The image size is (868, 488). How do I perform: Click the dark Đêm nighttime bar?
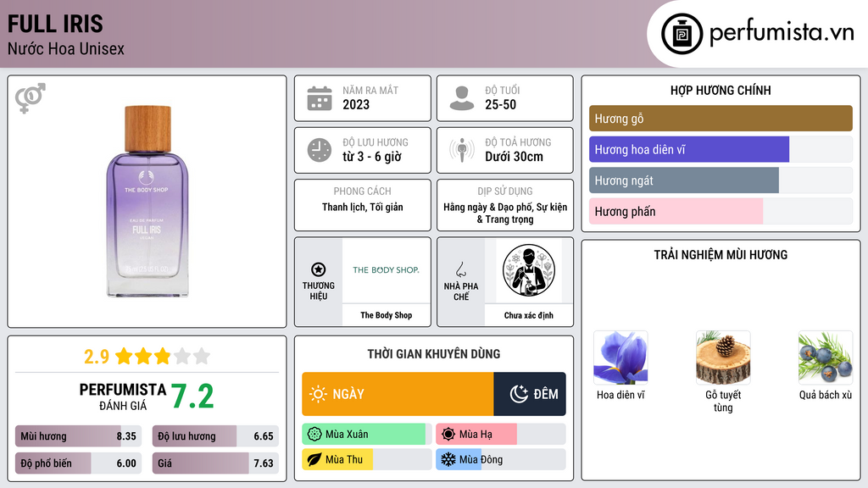[530, 394]
